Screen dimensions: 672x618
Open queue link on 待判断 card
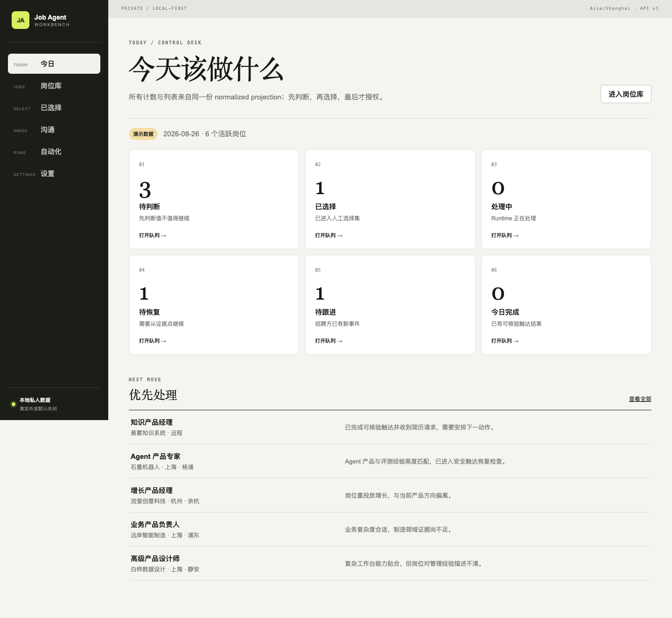point(153,236)
